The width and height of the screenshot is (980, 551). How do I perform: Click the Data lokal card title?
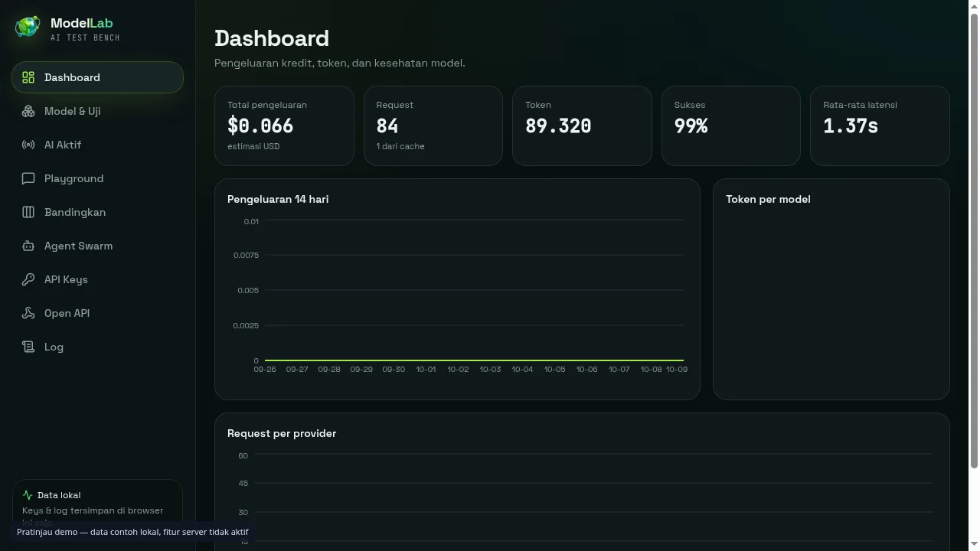pos(59,495)
